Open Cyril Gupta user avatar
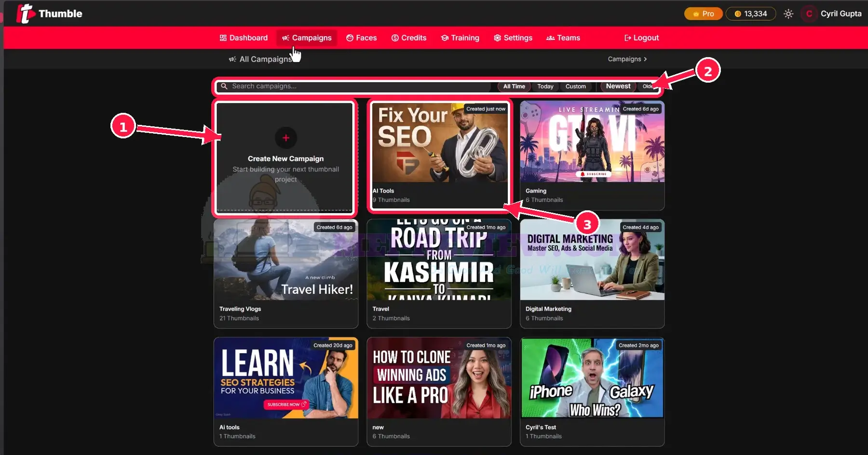This screenshot has height=455, width=868. coord(809,14)
